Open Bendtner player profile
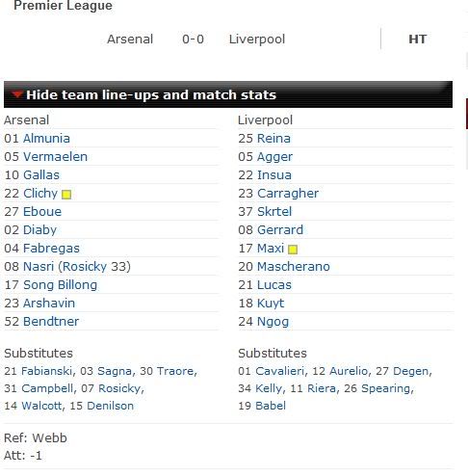This screenshot has height=476, width=468. (51, 322)
